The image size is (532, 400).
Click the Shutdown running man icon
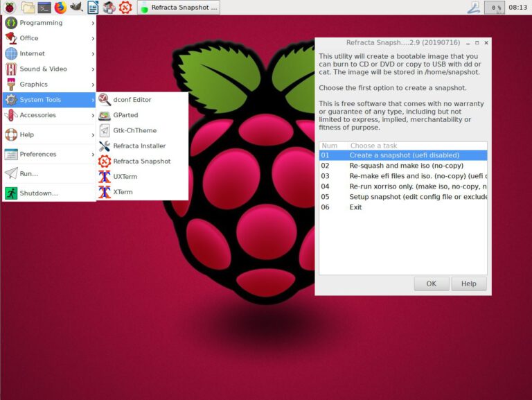point(11,193)
